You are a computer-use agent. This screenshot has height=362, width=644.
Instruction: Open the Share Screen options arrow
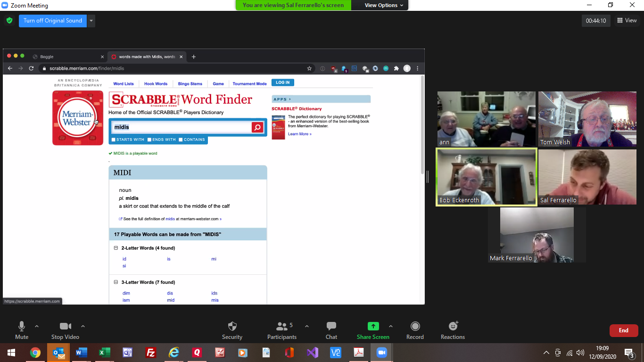(x=390, y=326)
